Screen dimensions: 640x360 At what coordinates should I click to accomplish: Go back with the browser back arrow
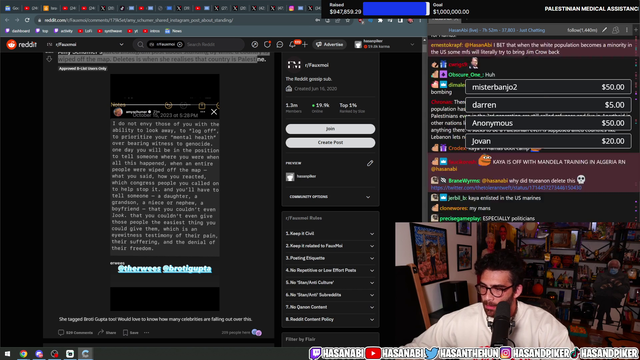(7, 20)
